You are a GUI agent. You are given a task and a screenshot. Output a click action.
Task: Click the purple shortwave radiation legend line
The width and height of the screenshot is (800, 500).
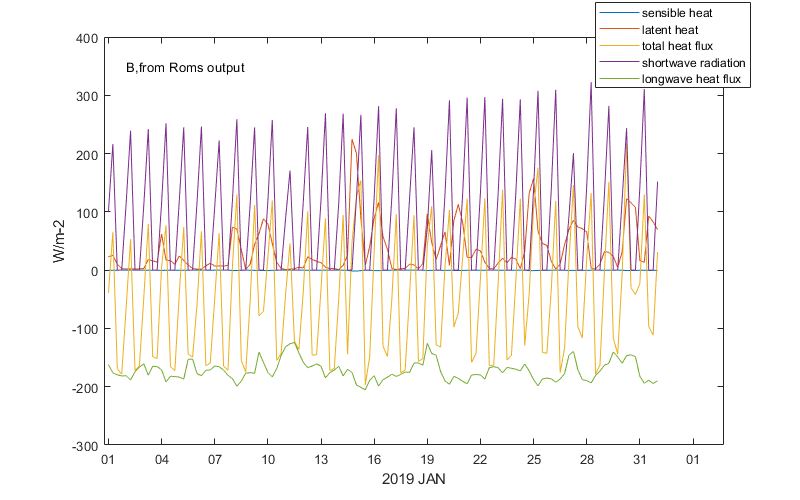[x=618, y=63]
